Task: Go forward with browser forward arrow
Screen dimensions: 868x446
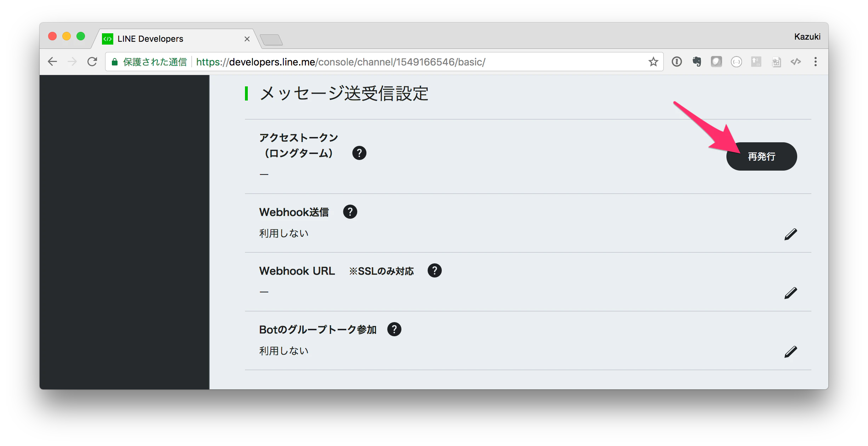Action: pos(72,62)
